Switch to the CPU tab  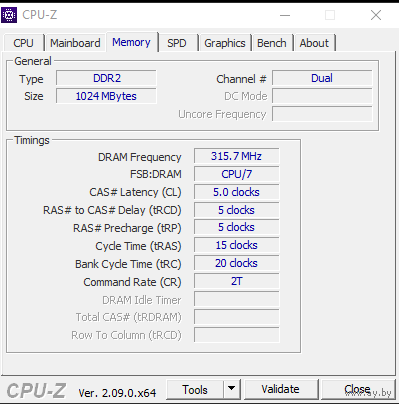click(x=23, y=43)
